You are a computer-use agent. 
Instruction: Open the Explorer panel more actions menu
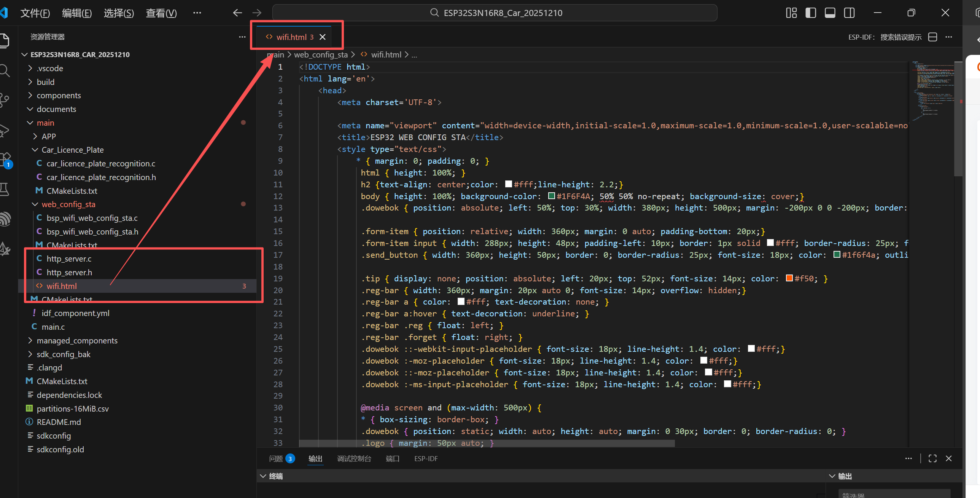(242, 37)
